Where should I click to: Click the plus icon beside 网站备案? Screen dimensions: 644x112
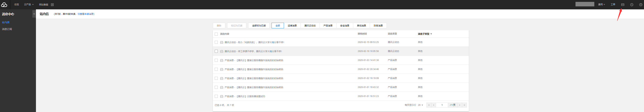pyautogui.click(x=52, y=5)
